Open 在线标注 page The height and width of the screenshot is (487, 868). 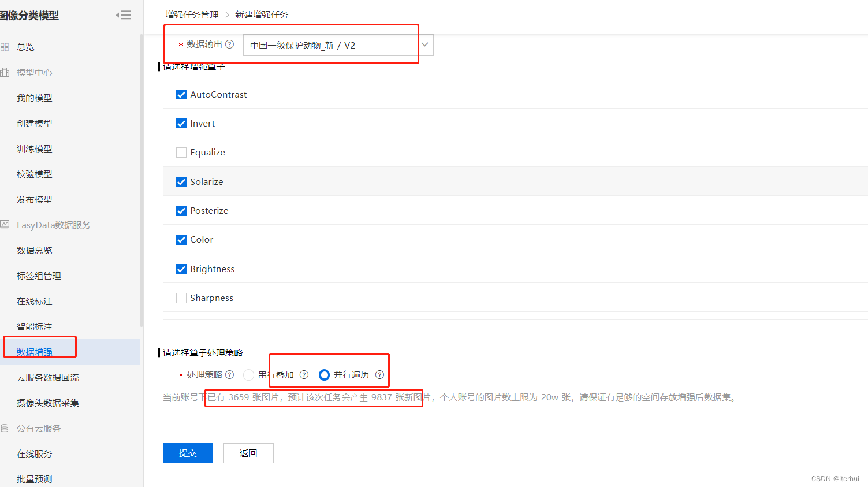[x=35, y=301]
